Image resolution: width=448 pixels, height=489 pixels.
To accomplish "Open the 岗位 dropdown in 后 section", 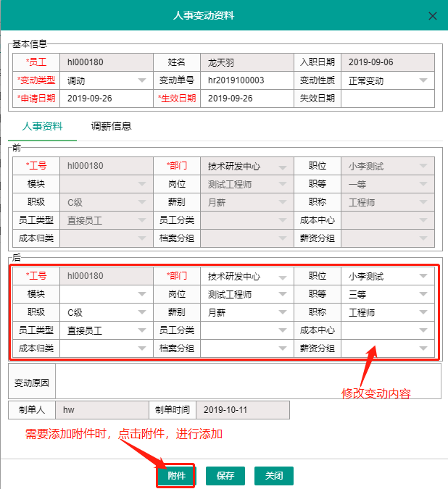I will coord(283,294).
